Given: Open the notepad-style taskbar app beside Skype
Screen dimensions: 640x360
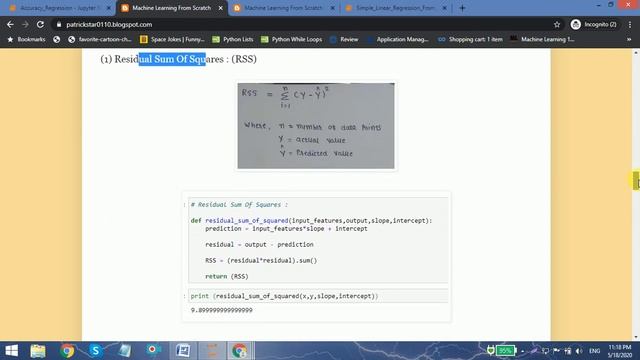Looking at the screenshot, I should pos(125,351).
